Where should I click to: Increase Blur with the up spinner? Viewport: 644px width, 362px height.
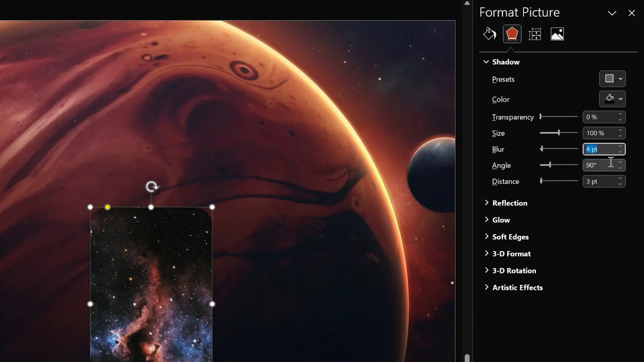tap(620, 146)
